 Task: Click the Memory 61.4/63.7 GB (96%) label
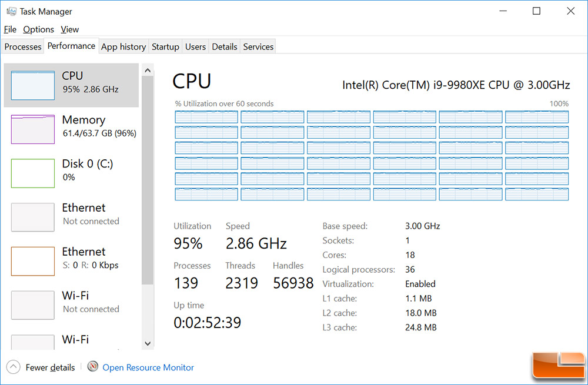point(99,126)
